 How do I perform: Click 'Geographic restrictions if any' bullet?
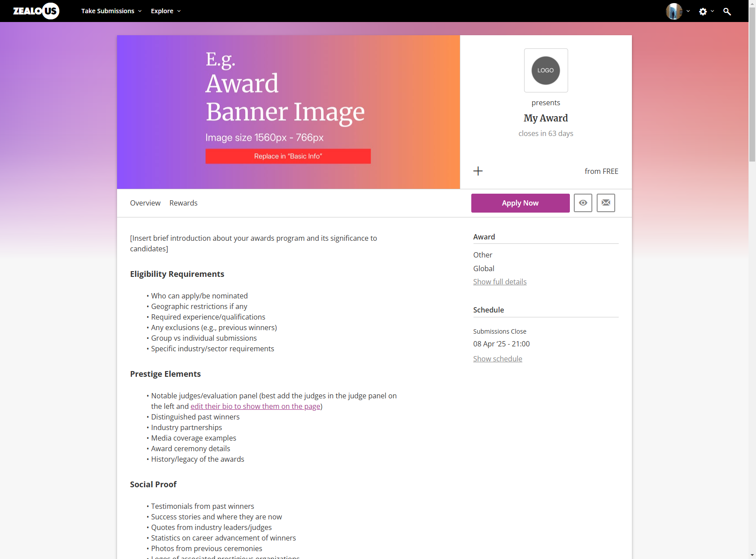click(199, 306)
